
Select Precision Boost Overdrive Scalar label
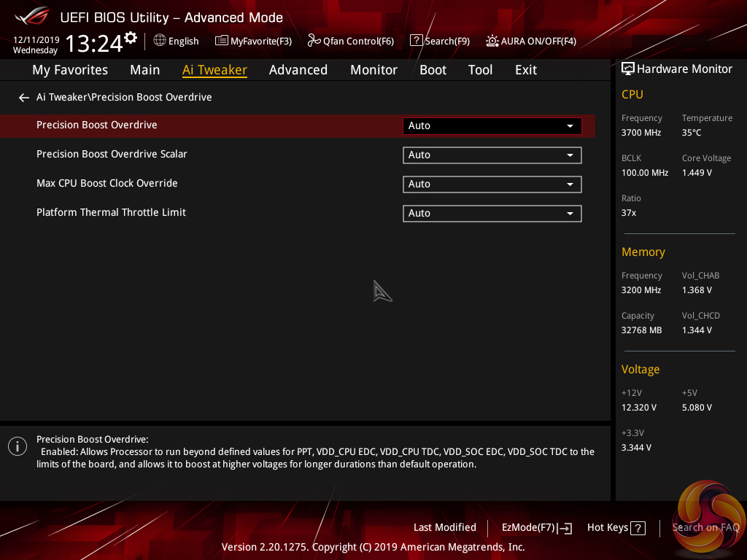click(x=112, y=154)
